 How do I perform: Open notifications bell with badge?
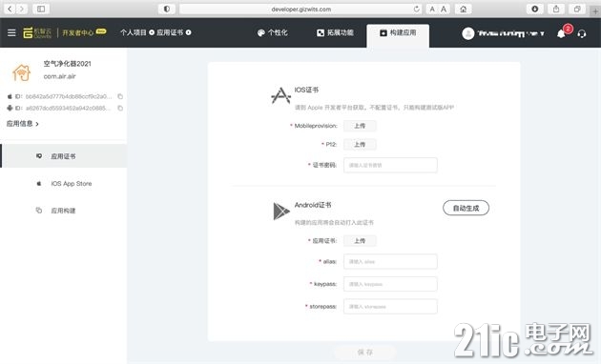click(x=562, y=33)
